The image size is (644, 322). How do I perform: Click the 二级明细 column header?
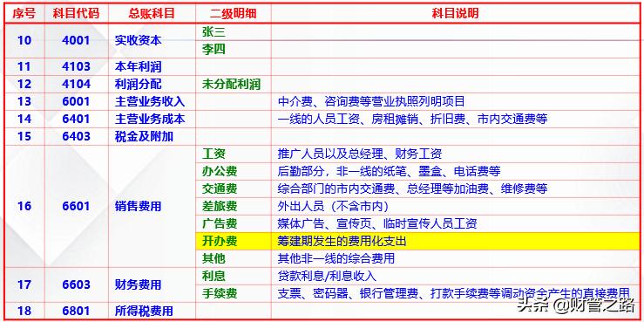click(x=233, y=13)
